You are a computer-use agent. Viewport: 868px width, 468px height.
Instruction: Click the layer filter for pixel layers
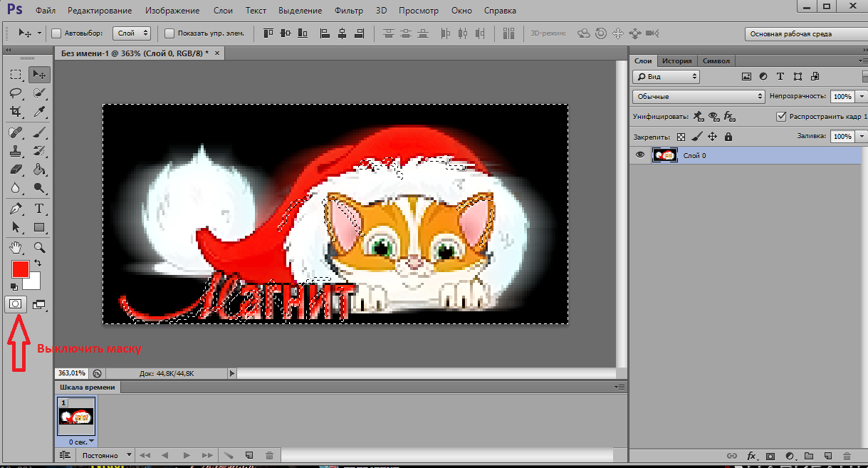coord(747,76)
